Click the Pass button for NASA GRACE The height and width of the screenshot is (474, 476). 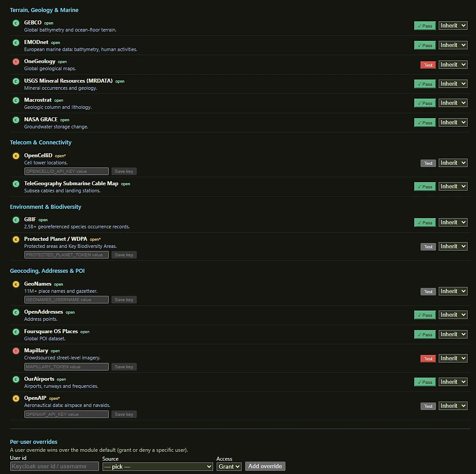click(x=425, y=123)
